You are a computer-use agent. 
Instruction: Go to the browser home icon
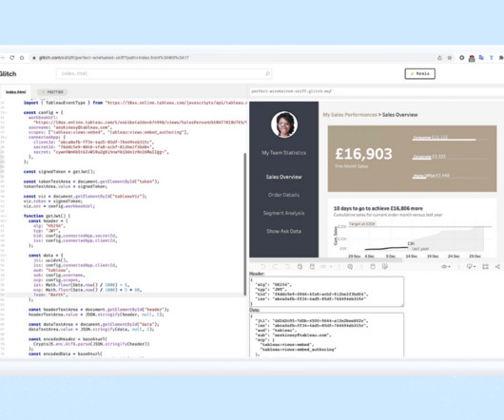pyautogui.click(x=22, y=58)
